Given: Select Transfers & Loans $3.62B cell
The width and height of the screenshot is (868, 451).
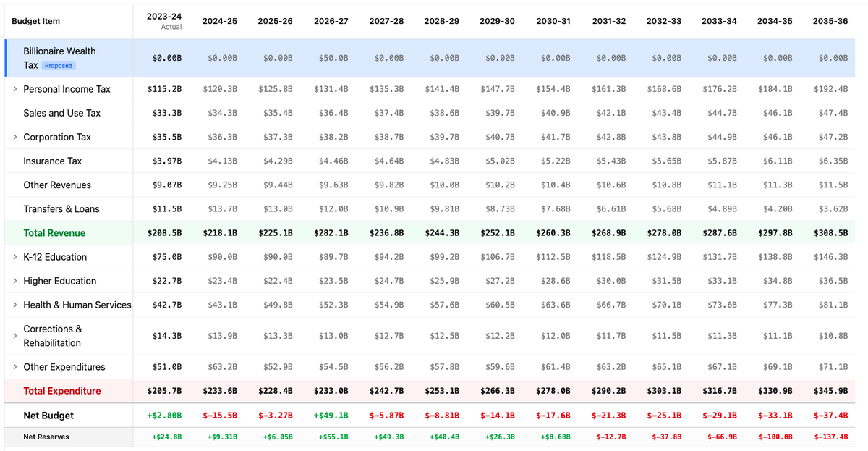Looking at the screenshot, I should coord(833,208).
